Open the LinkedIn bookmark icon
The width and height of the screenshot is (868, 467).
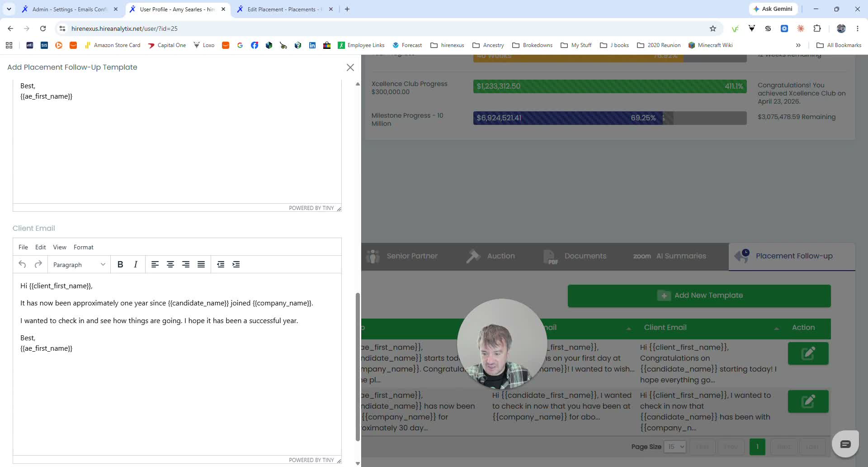point(312,45)
